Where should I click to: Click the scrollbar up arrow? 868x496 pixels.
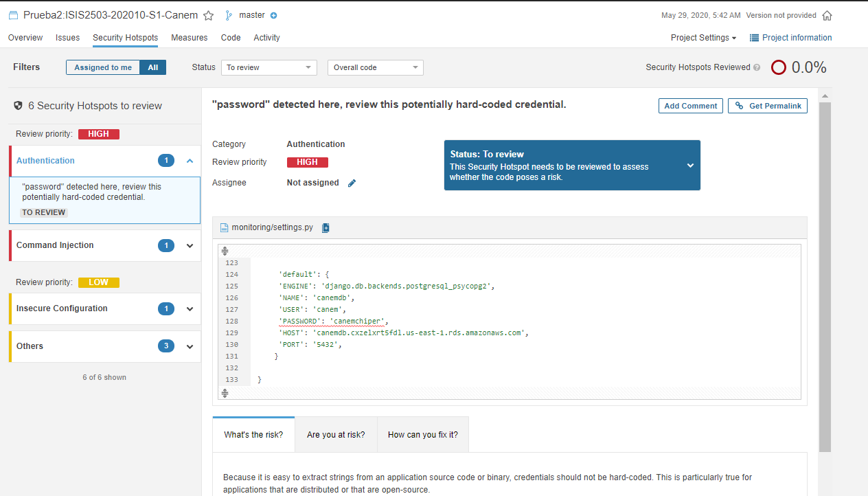825,95
